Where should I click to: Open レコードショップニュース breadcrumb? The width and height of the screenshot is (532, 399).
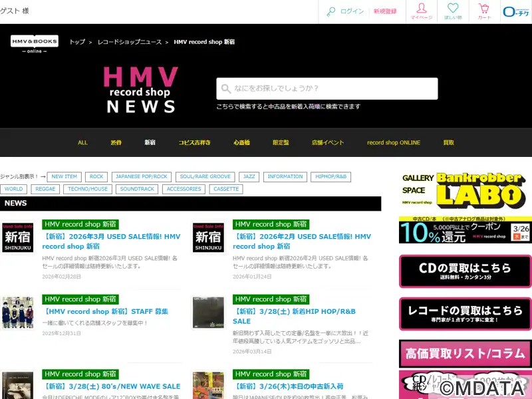130,42
